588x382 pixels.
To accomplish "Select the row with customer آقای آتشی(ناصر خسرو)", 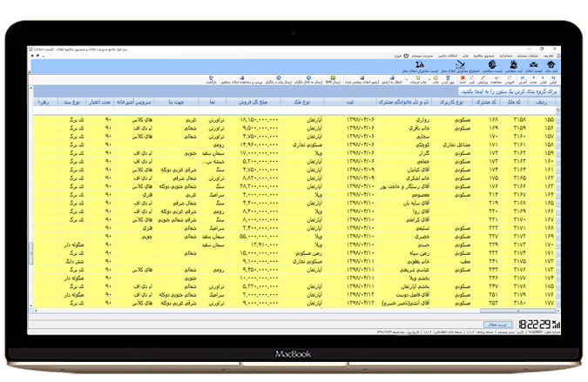I will [296, 303].
